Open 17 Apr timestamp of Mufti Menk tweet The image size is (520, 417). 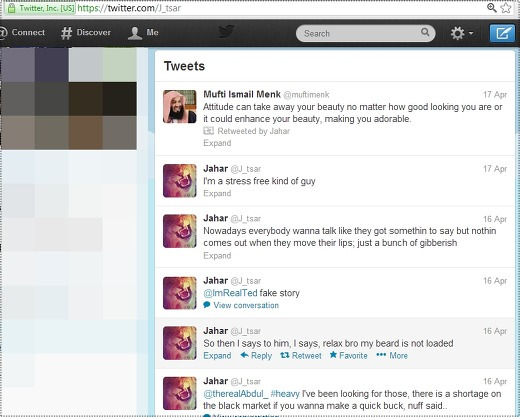[495, 95]
